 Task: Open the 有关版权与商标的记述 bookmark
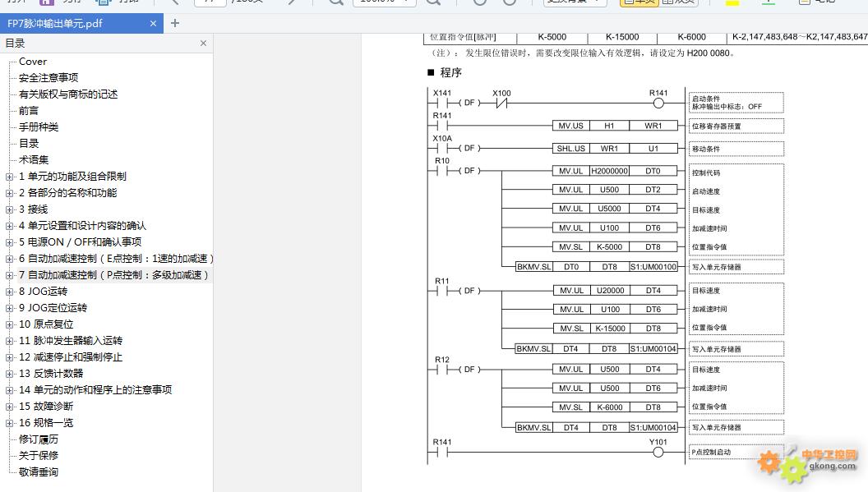click(68, 94)
